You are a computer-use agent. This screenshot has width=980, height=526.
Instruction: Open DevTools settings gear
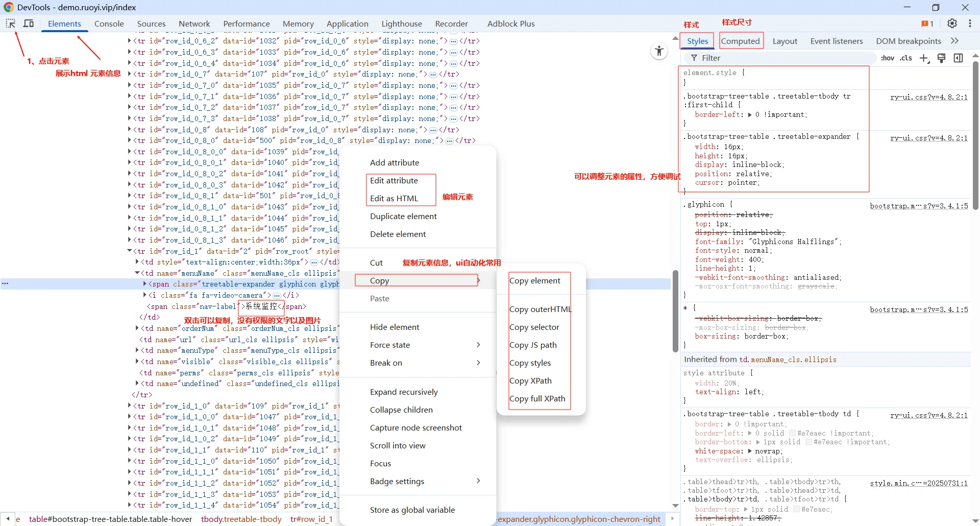952,23
